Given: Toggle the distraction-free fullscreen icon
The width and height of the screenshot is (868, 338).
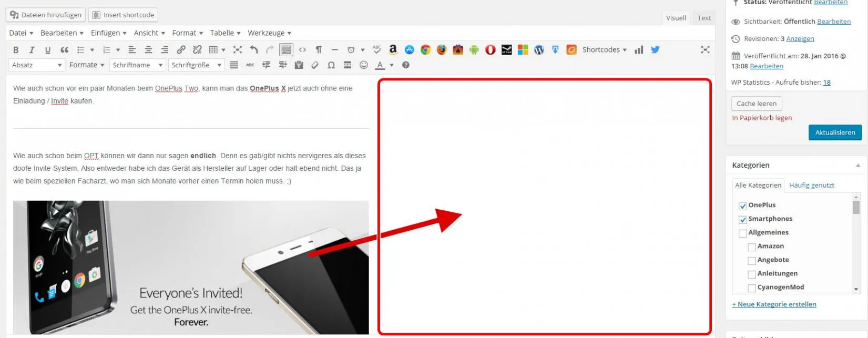Looking at the screenshot, I should (706, 50).
